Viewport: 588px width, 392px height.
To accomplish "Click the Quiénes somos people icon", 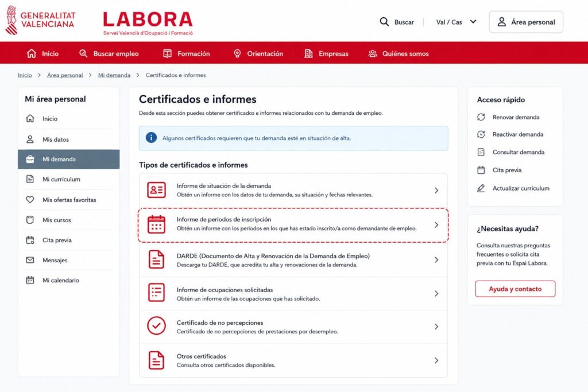I will coord(372,53).
